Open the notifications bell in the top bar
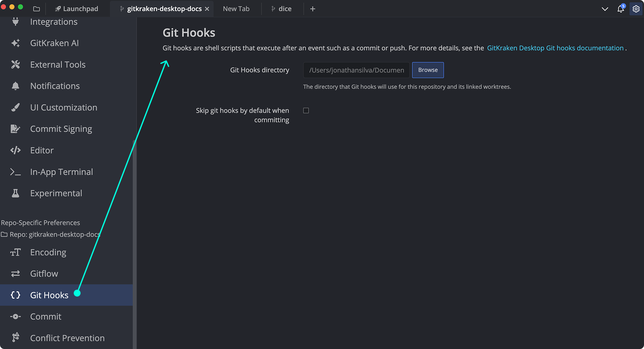The height and width of the screenshot is (349, 644). (620, 9)
